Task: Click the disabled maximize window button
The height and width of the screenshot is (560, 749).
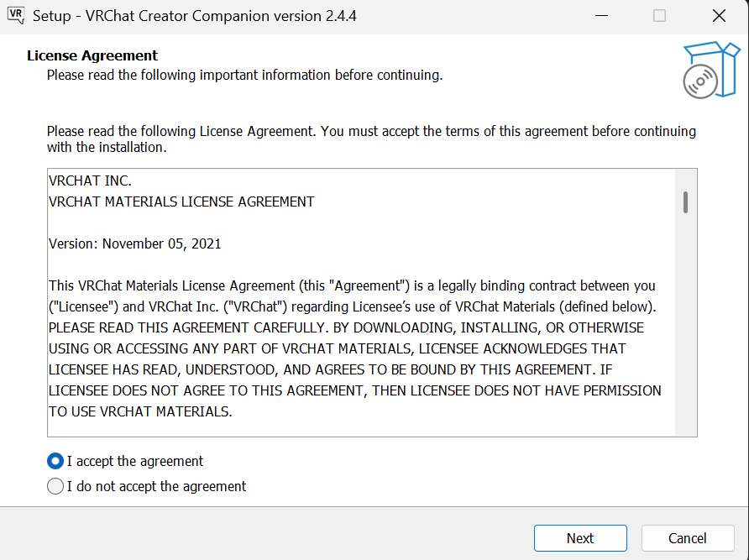Action: pyautogui.click(x=660, y=16)
